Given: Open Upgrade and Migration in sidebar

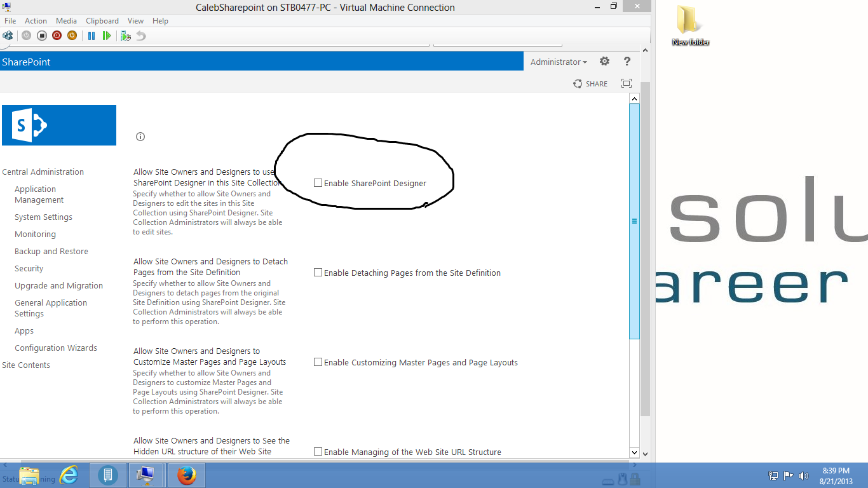Looking at the screenshot, I should pyautogui.click(x=58, y=286).
